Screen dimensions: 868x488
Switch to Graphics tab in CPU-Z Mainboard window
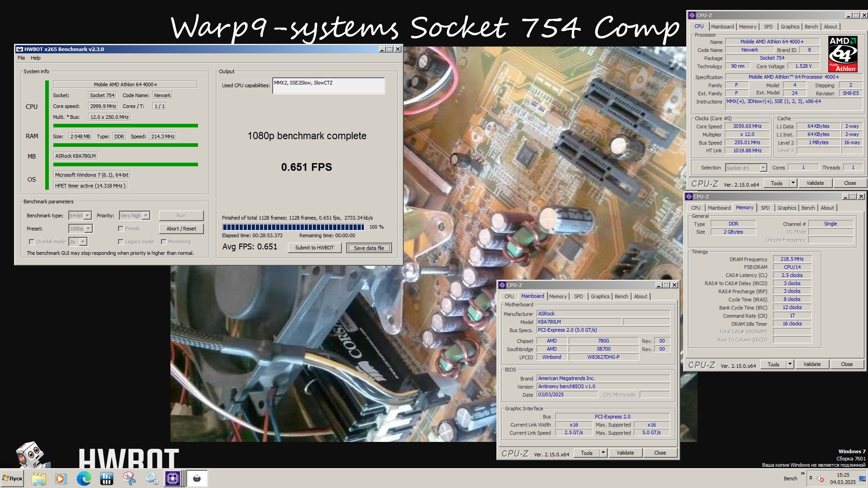(600, 296)
